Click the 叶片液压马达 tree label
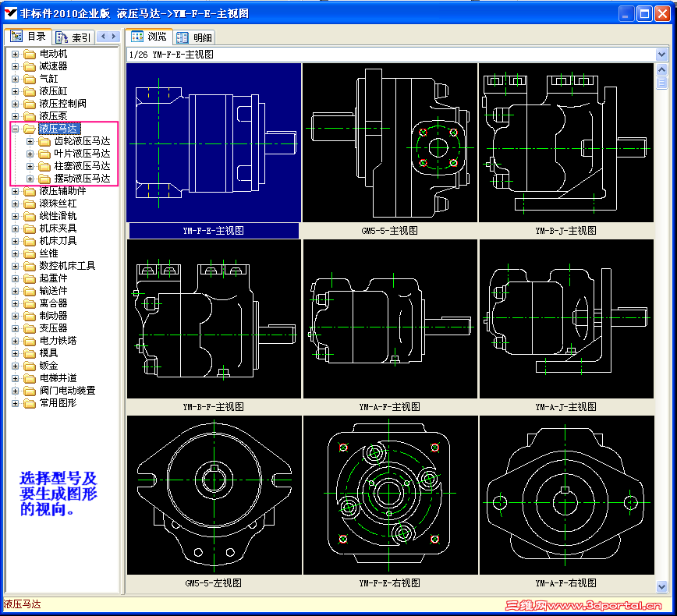This screenshot has width=677, height=616. click(82, 154)
